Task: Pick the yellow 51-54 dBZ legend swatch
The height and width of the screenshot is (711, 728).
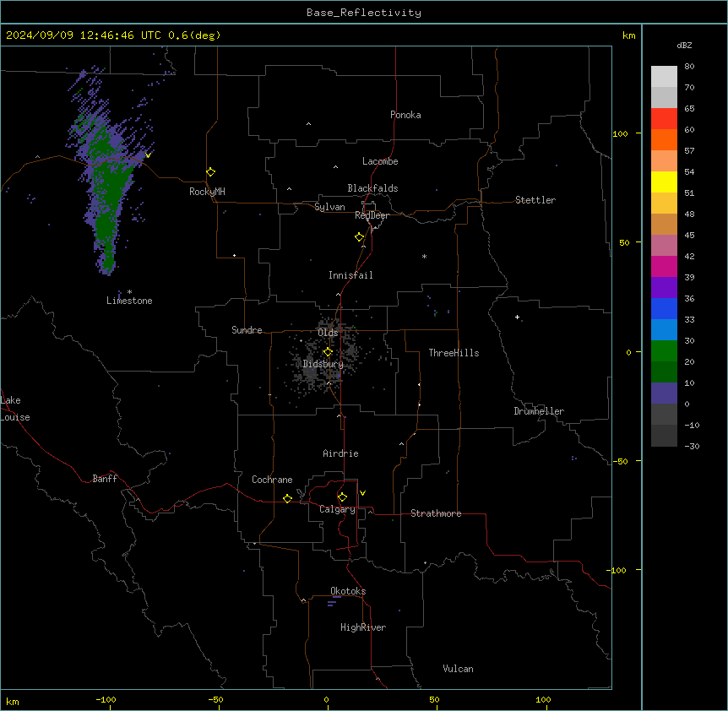Action: click(x=664, y=182)
